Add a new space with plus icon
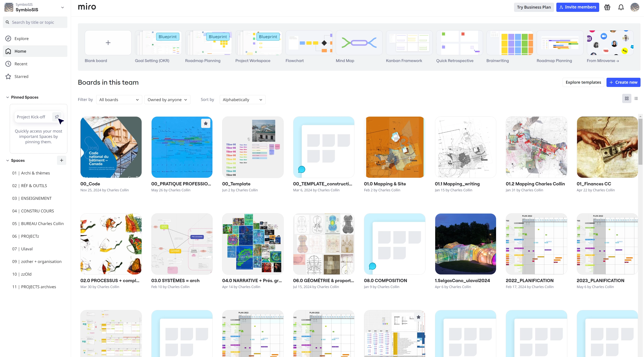Image resolution: width=644 pixels, height=357 pixels. coord(61,160)
